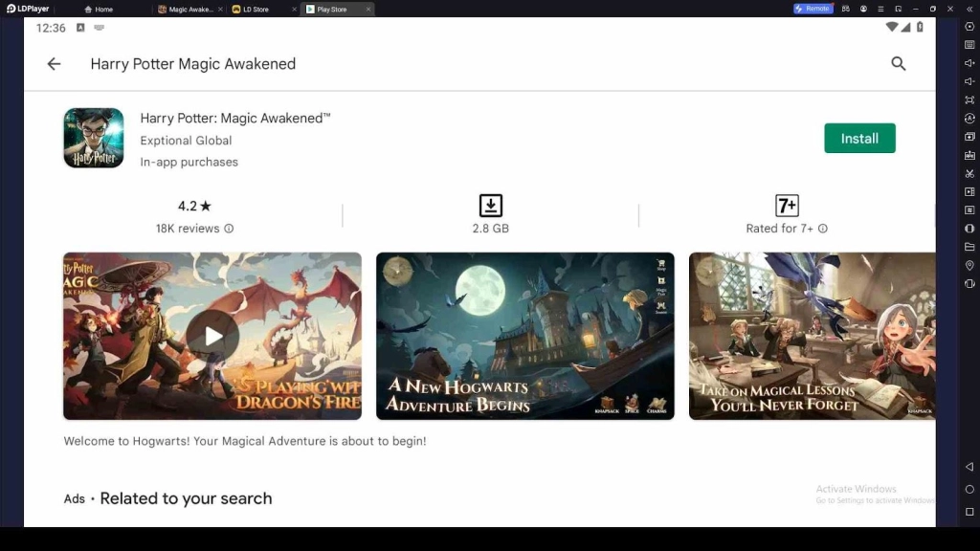Open the Play Store search magnifier
The image size is (980, 551).
[898, 64]
